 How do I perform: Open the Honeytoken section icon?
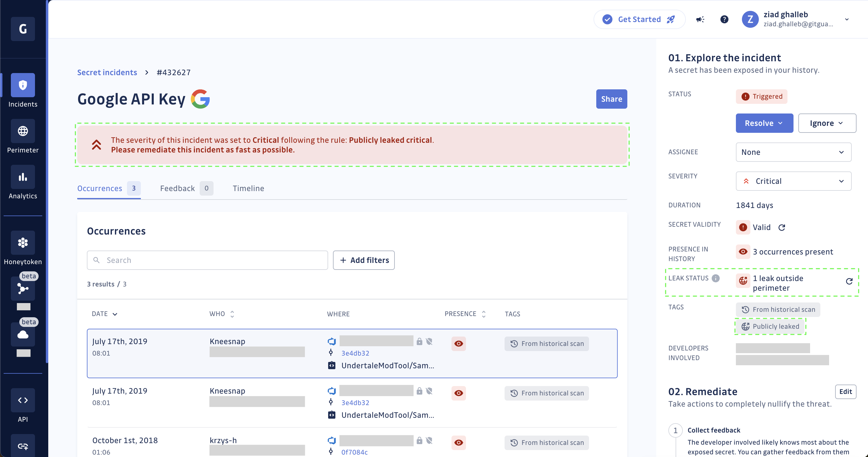[23, 242]
